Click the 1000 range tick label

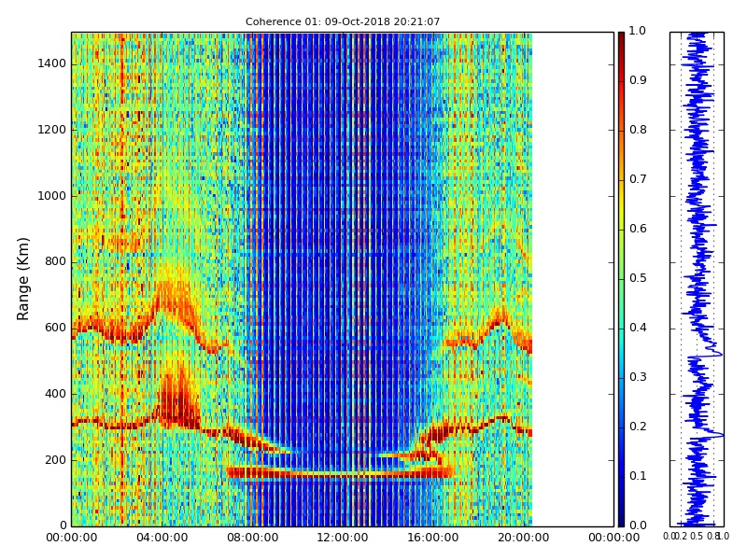[x=52, y=196]
